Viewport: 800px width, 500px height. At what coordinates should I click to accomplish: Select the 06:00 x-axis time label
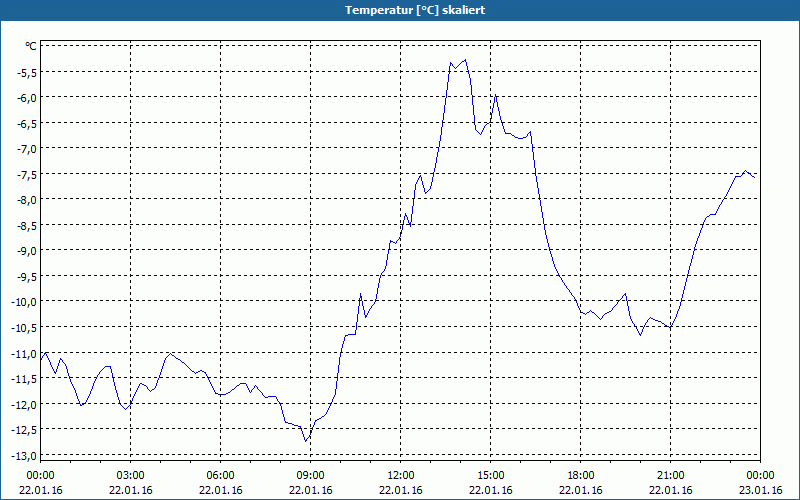pyautogui.click(x=220, y=476)
